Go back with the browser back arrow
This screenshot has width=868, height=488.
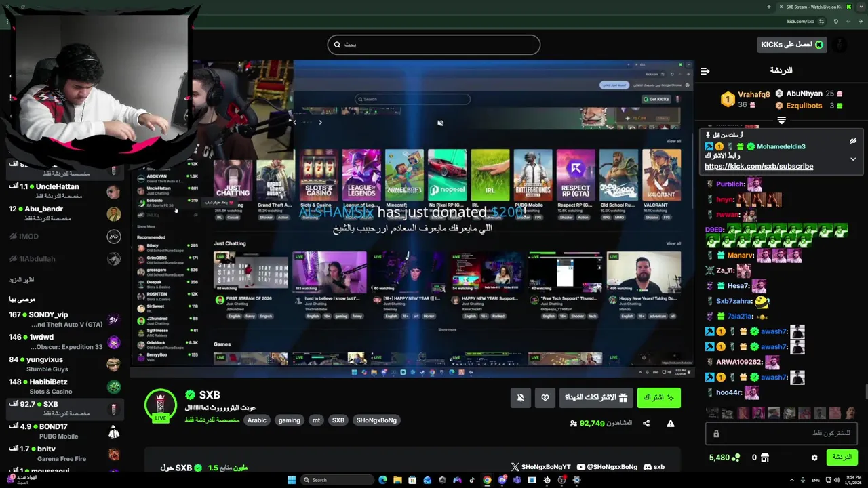tap(860, 21)
